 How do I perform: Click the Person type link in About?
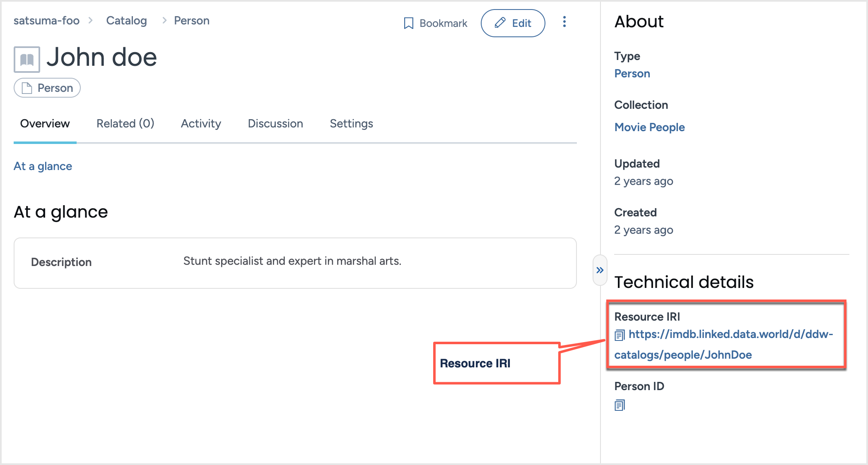click(632, 73)
